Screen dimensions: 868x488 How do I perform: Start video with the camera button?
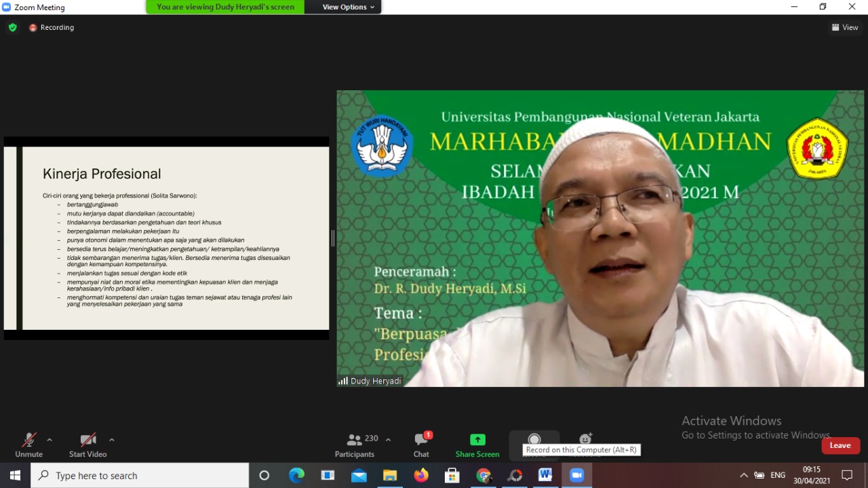(x=87, y=445)
